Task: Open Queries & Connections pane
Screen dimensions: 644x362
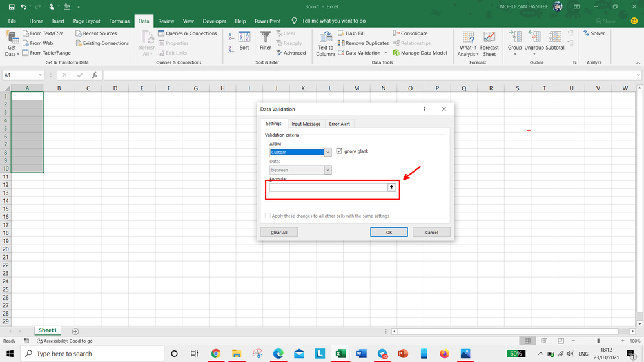Action: [188, 33]
